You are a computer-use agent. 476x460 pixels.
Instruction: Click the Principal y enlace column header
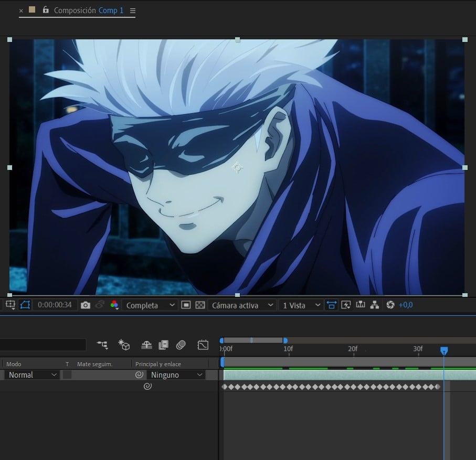coord(158,364)
